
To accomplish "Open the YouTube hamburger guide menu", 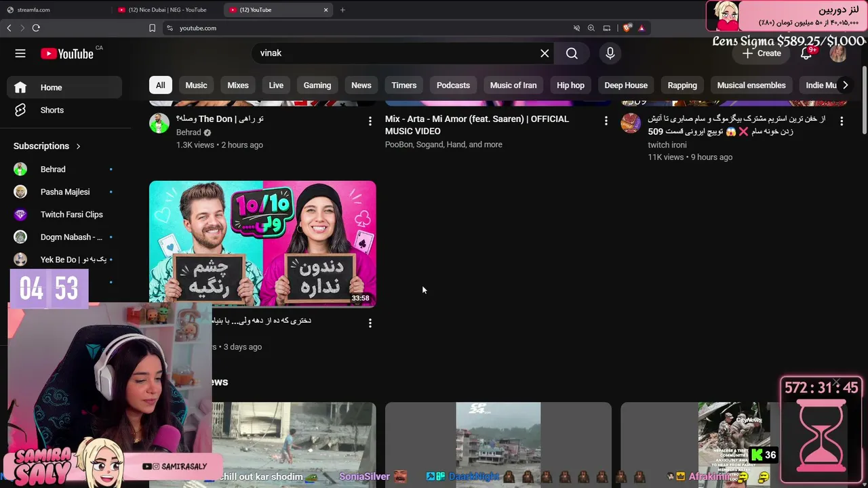I will pyautogui.click(x=20, y=54).
